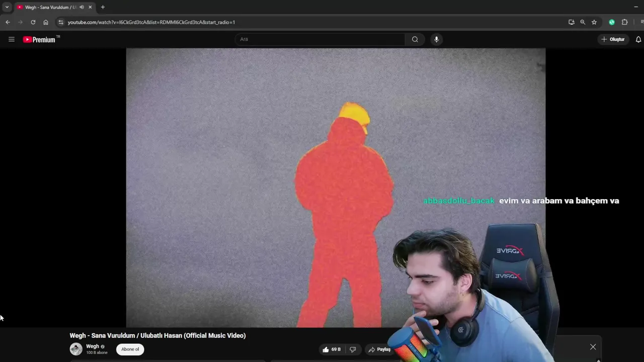Start voice search with microphone icon
This screenshot has width=644, height=362.
tap(436, 39)
